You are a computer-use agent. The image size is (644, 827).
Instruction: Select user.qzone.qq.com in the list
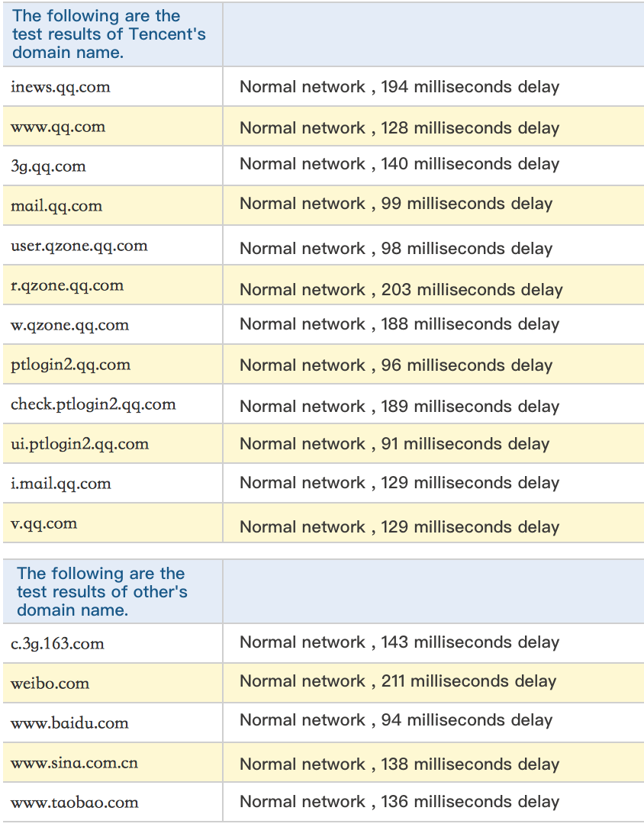pos(79,246)
